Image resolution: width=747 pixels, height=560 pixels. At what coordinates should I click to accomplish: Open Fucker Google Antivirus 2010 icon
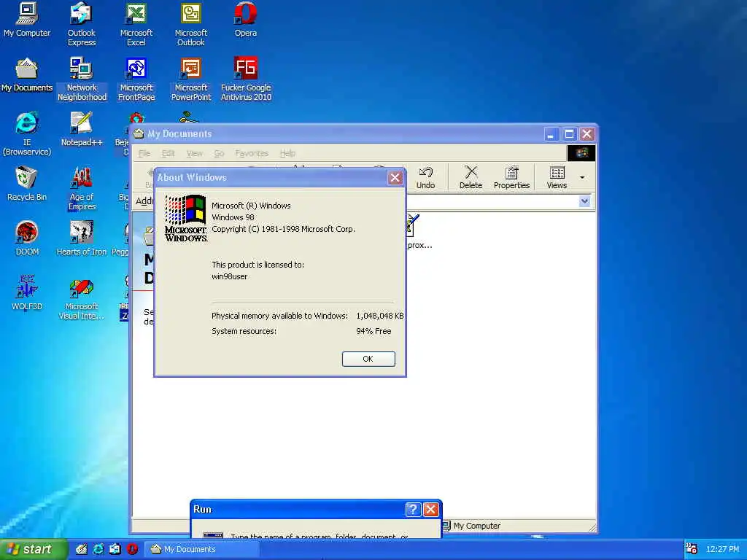246,79
